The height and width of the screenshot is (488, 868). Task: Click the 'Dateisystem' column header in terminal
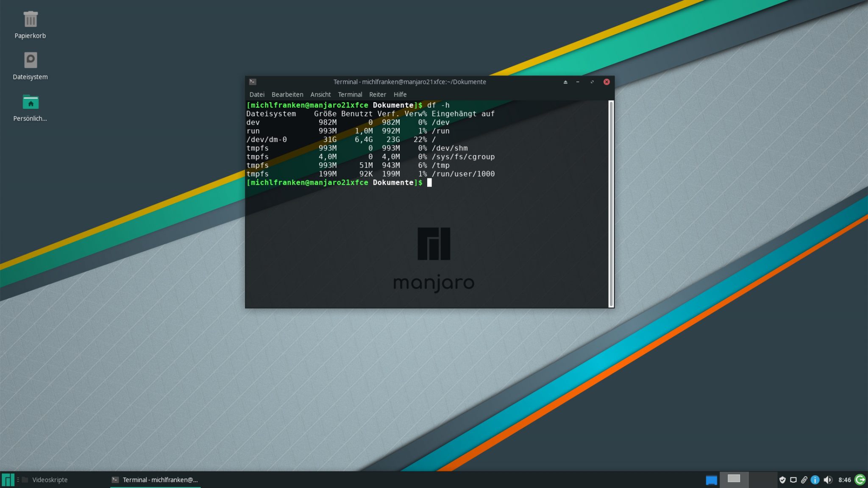pos(271,114)
